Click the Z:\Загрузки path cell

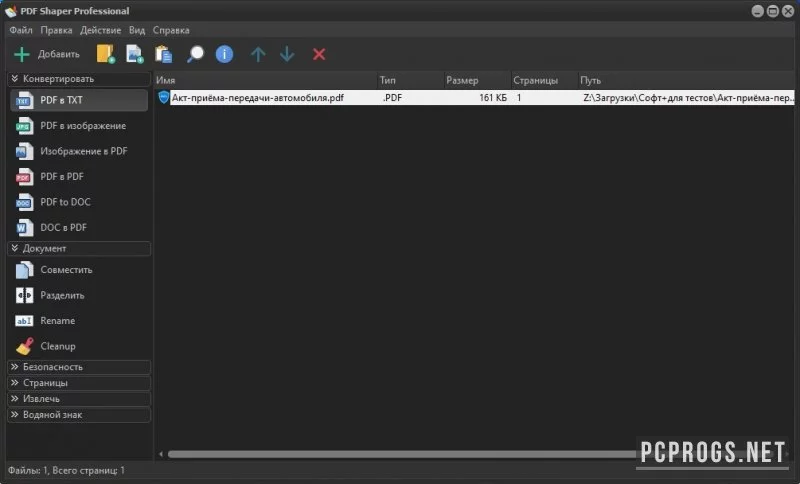689,97
